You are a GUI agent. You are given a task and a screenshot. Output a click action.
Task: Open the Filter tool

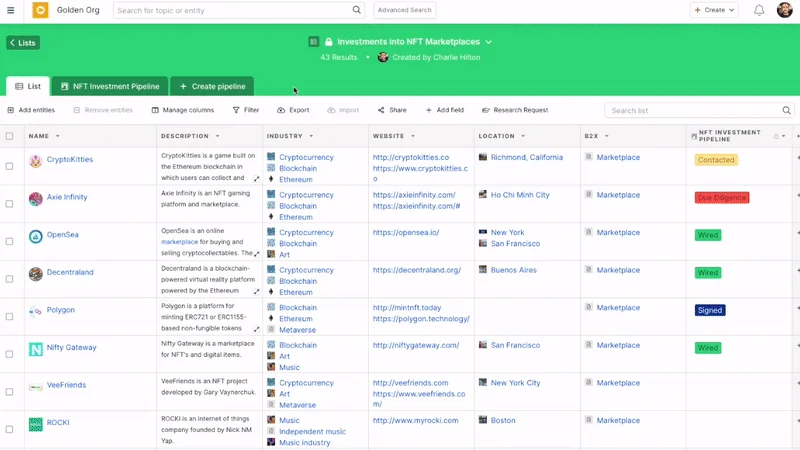[x=236, y=110]
